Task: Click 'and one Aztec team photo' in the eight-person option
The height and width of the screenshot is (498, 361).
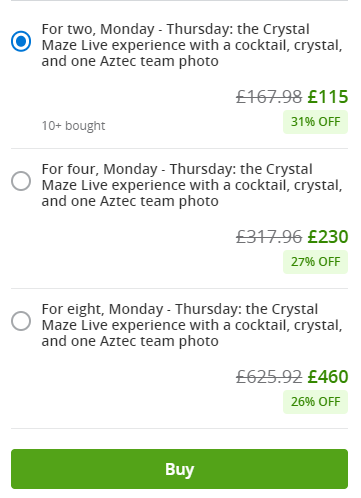Action: tap(130, 341)
